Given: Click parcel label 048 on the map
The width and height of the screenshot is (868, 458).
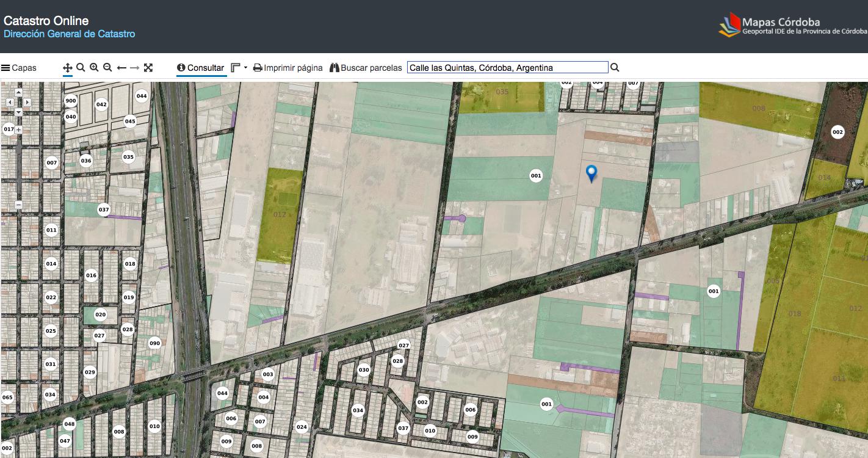Looking at the screenshot, I should tap(69, 424).
